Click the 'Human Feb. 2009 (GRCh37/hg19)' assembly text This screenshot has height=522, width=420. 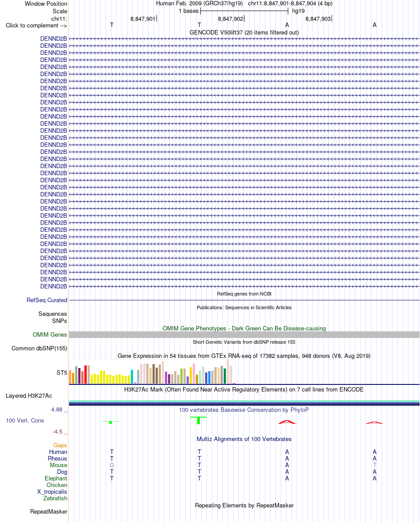(x=199, y=4)
